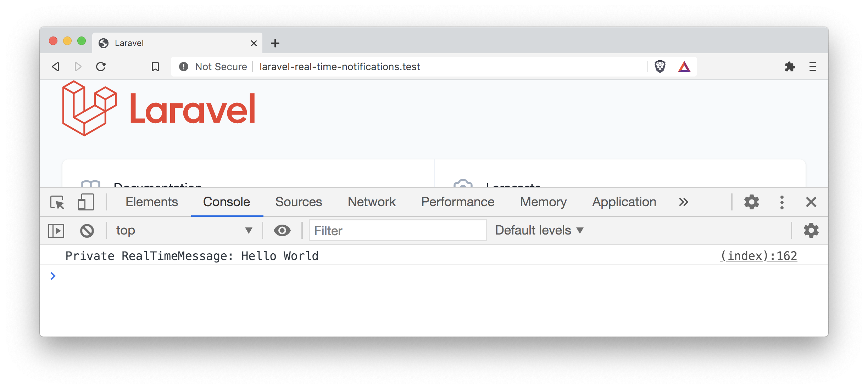Switch to the Console panel

pyautogui.click(x=227, y=202)
